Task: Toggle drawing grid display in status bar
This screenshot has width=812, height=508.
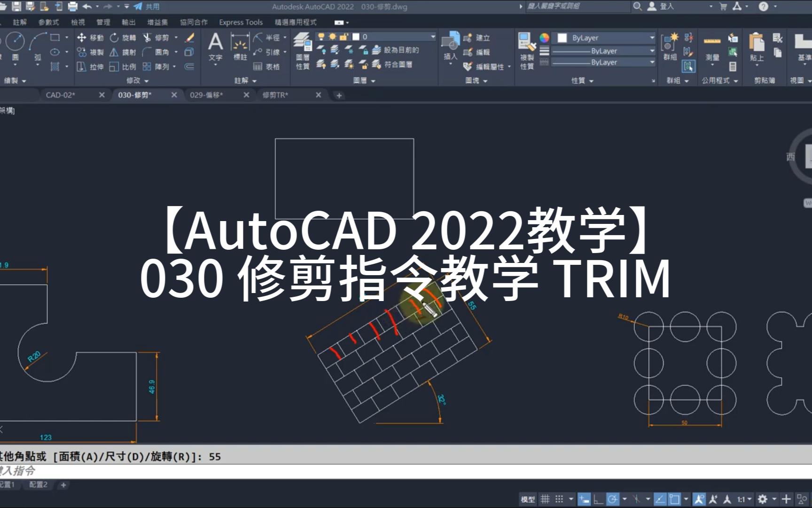Action: (x=545, y=499)
